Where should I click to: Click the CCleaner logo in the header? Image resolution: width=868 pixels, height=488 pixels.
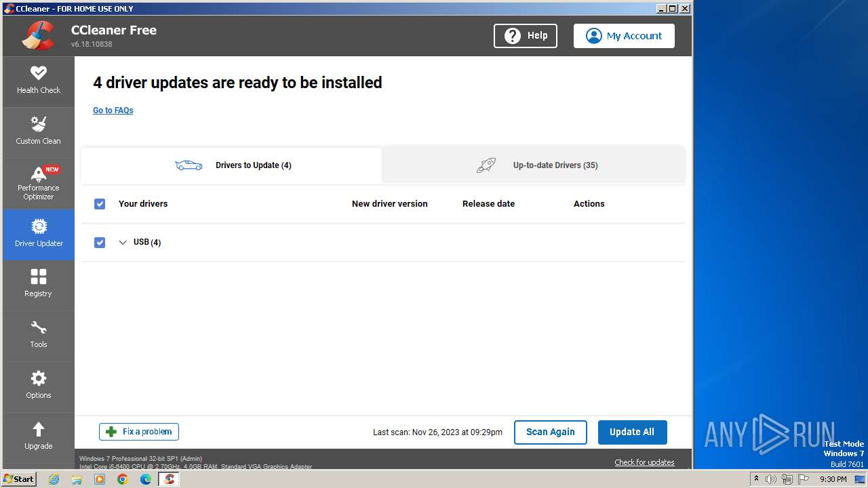coord(38,35)
